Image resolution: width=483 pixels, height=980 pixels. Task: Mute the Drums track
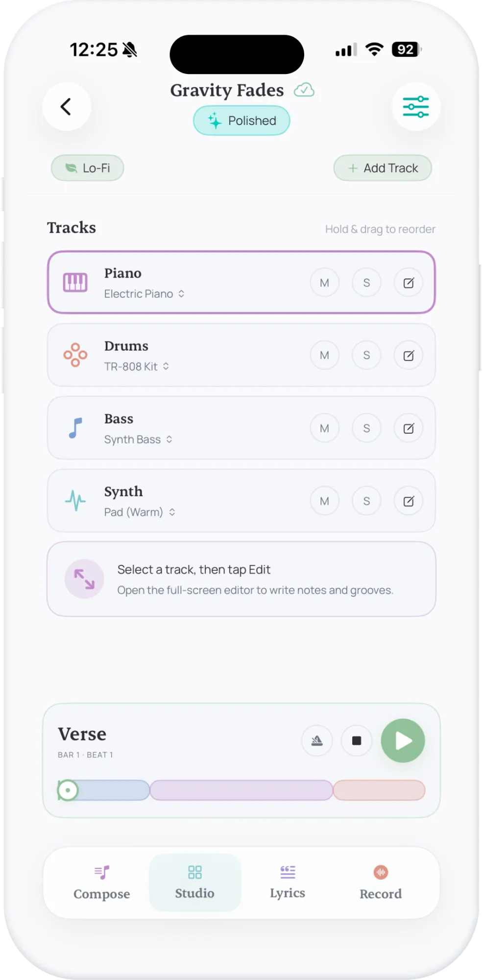(x=324, y=355)
